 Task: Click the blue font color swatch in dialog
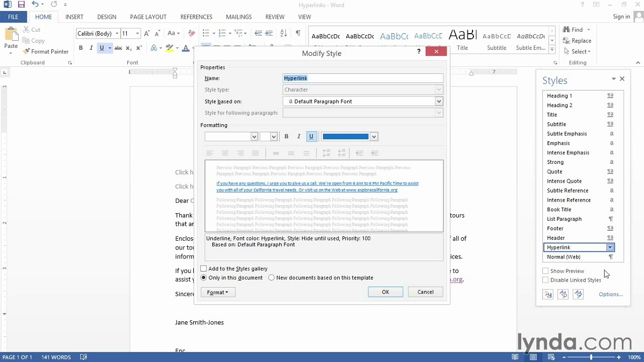point(345,137)
